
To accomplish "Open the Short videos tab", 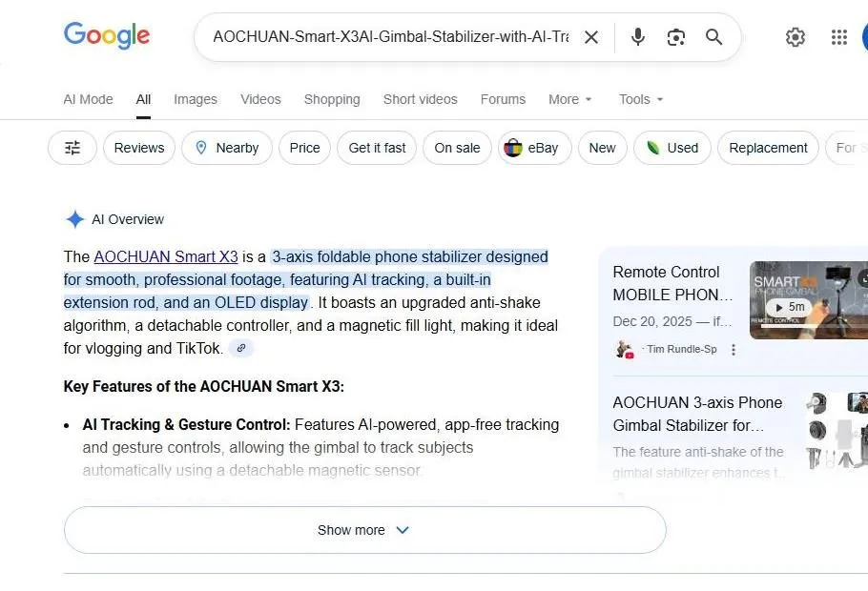I will pyautogui.click(x=420, y=99).
